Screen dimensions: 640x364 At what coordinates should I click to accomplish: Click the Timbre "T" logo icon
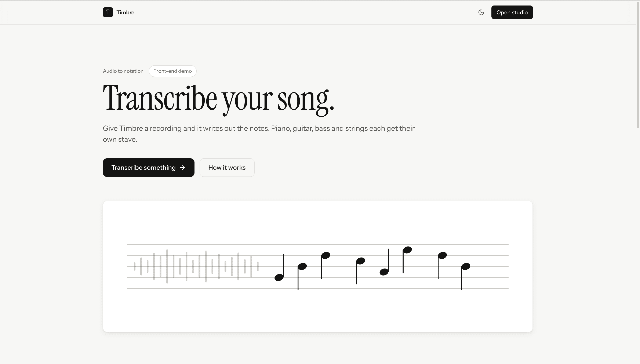click(108, 12)
